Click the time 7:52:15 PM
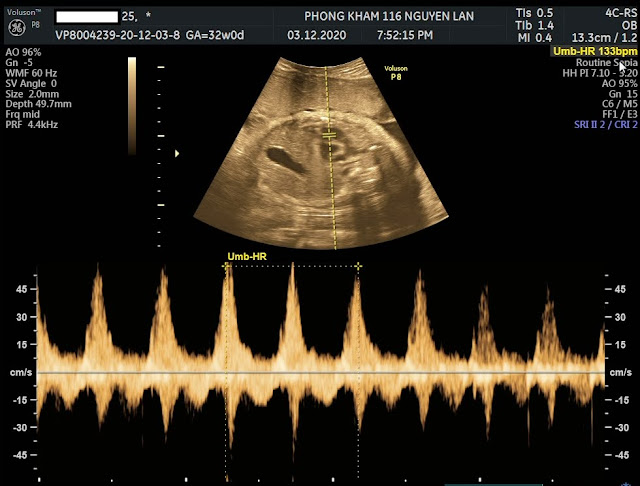Screen dimensions: 640x486 click(405, 35)
